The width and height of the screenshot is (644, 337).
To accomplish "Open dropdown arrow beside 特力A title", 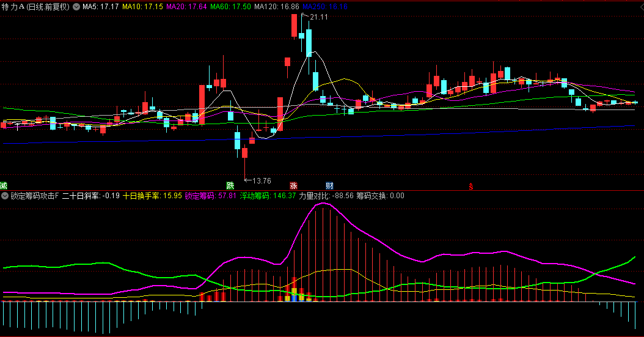I will click(76, 7).
